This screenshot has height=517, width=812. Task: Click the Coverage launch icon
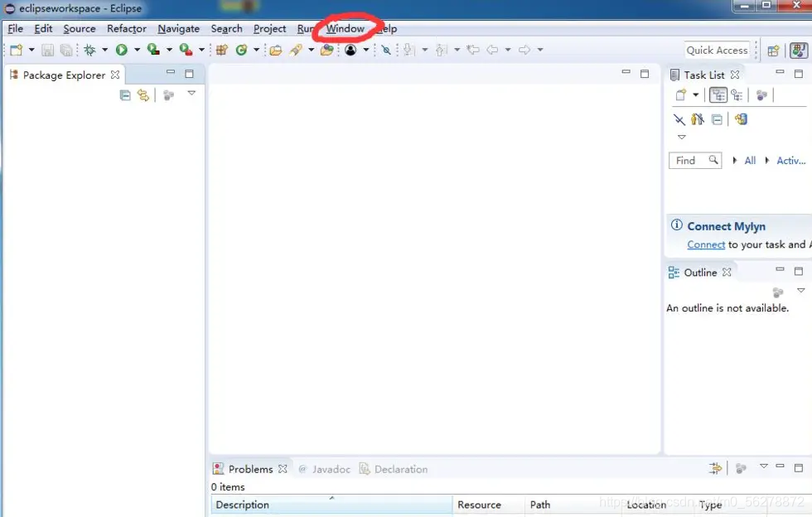click(x=153, y=50)
